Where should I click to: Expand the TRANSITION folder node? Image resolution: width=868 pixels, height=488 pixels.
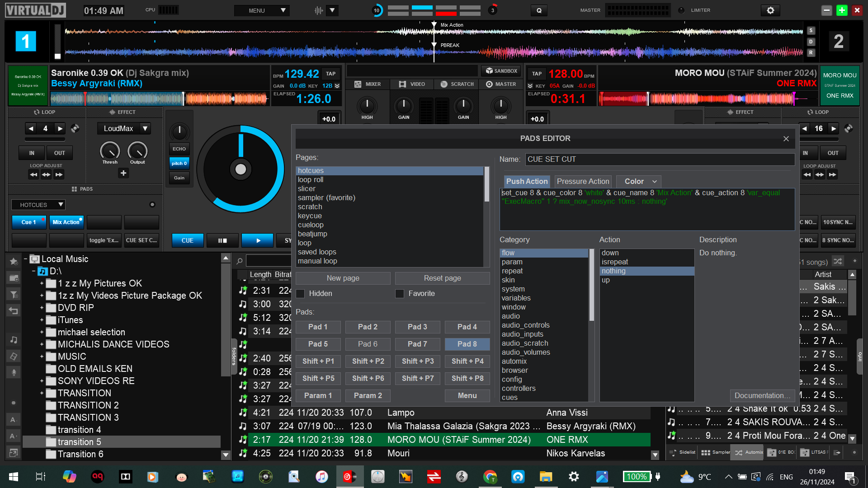click(42, 393)
